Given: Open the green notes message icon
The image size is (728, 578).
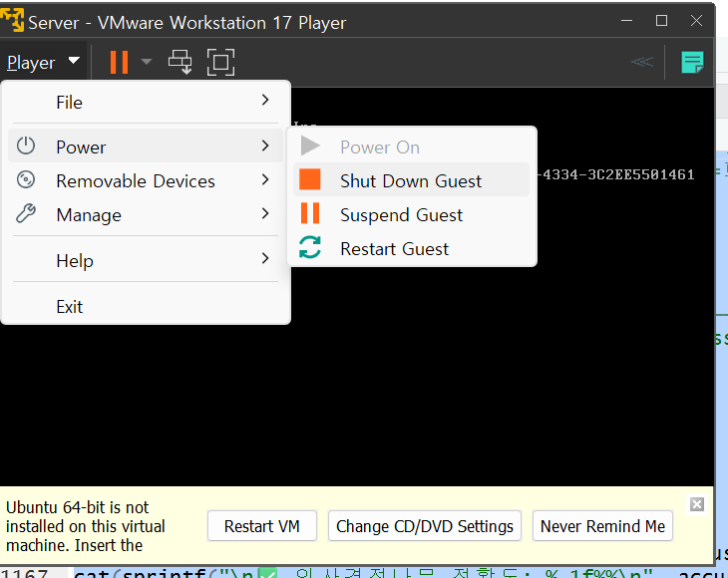Looking at the screenshot, I should click(692, 62).
